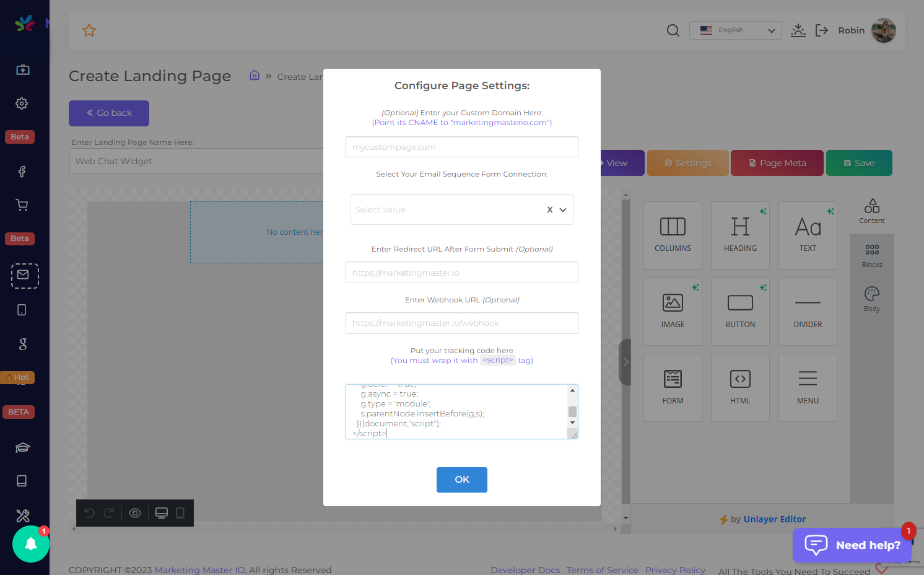Screen dimensions: 924x575
Task: Click the editor undo icon
Action: pos(90,513)
